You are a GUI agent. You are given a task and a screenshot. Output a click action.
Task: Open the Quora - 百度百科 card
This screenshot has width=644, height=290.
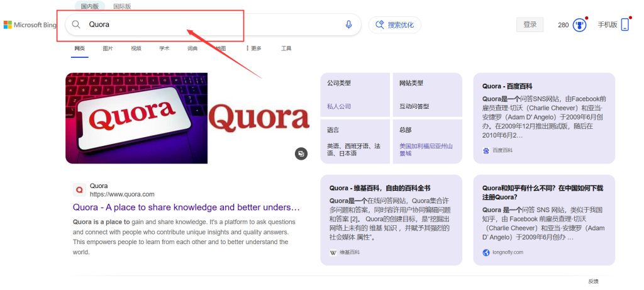click(544, 118)
